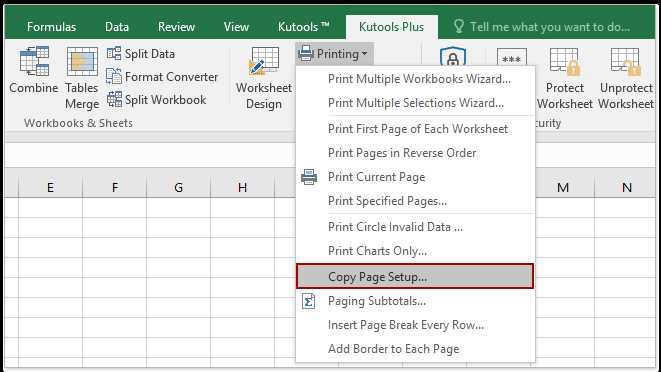Switch to the Formulas tab
The width and height of the screenshot is (661, 372).
coord(51,27)
